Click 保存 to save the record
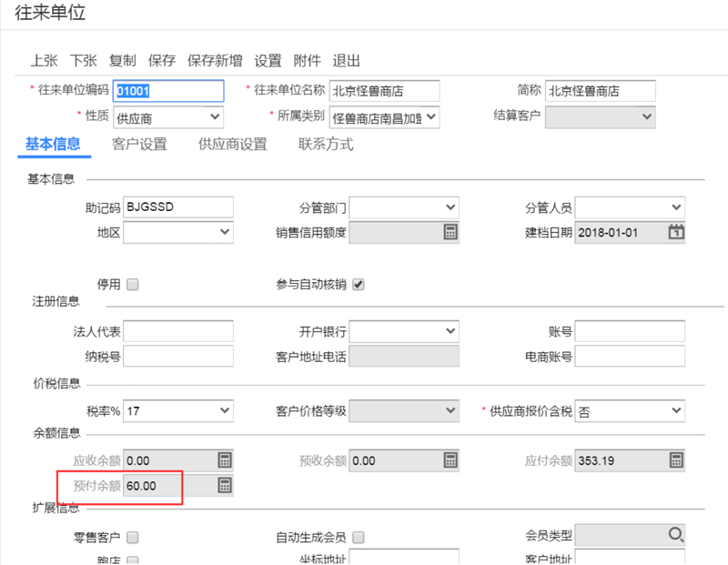 (162, 60)
